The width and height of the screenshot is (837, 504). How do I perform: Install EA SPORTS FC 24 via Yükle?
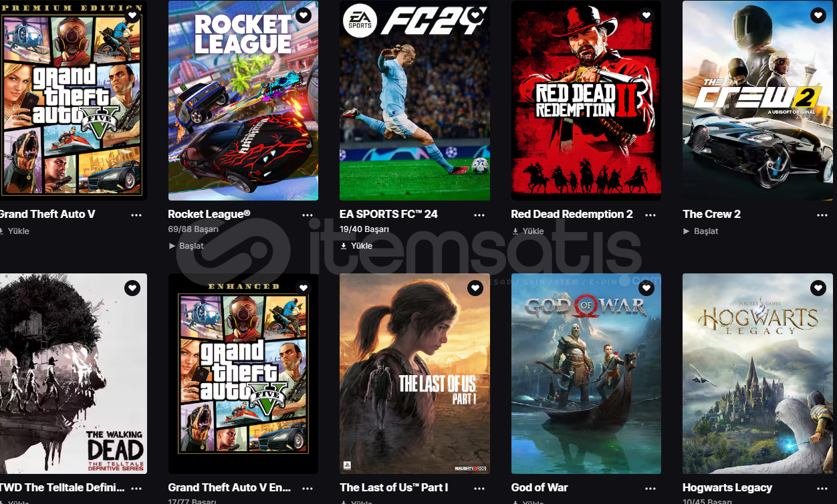[356, 246]
